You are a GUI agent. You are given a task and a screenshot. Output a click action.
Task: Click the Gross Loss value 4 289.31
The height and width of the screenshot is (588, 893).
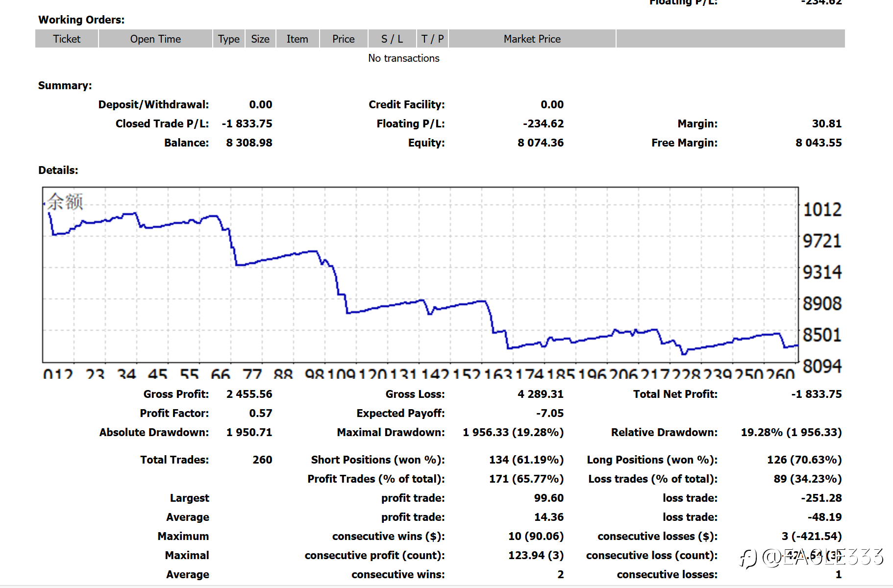coord(541,394)
